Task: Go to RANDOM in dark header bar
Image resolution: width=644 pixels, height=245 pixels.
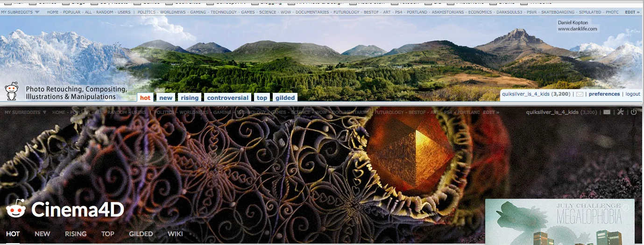Action: click(118, 112)
